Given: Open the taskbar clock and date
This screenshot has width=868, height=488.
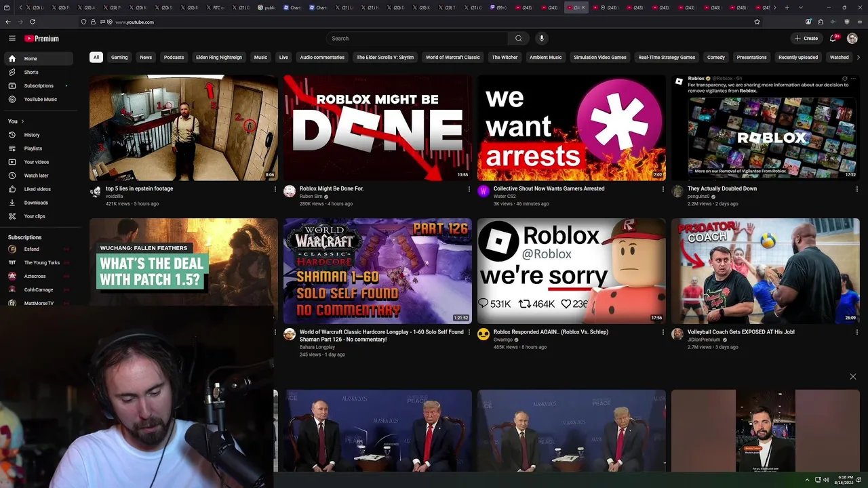Looking at the screenshot, I should [x=846, y=480].
